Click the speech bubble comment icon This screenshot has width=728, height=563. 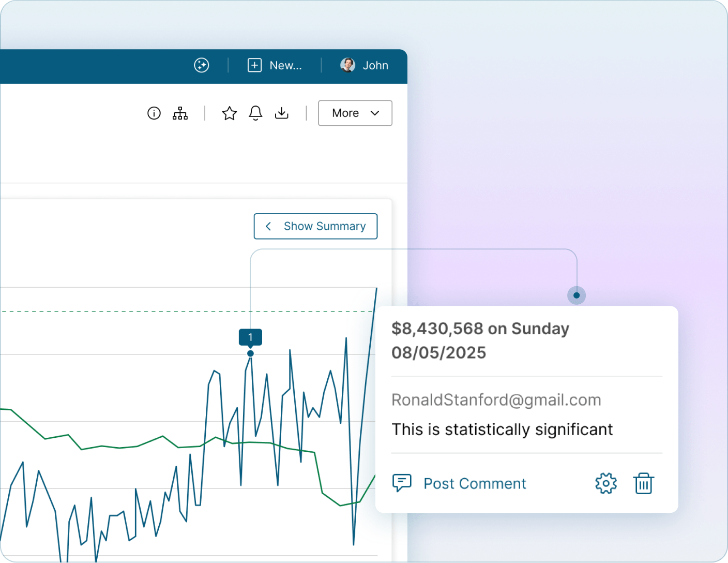tap(402, 483)
